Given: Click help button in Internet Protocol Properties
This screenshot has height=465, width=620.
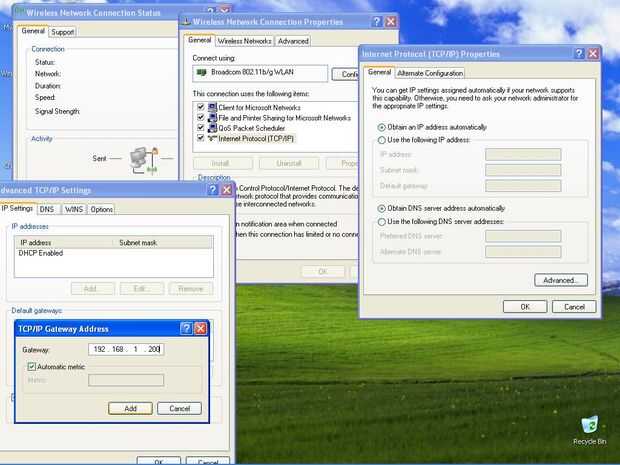Looking at the screenshot, I should point(579,53).
